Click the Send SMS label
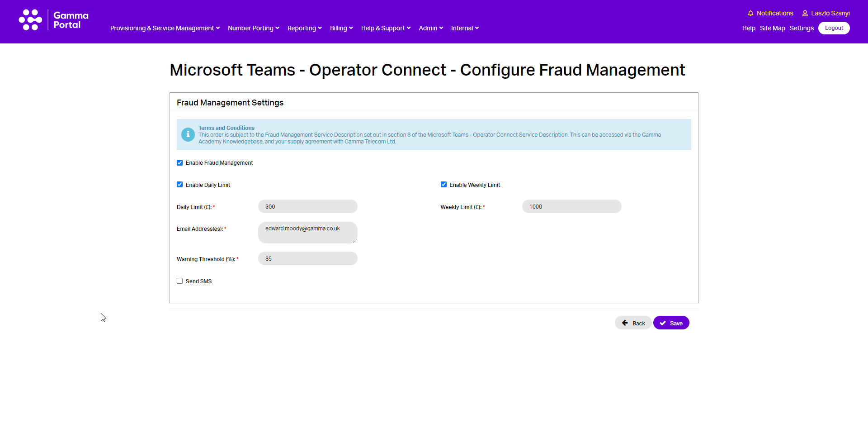The image size is (868, 424). (x=198, y=281)
